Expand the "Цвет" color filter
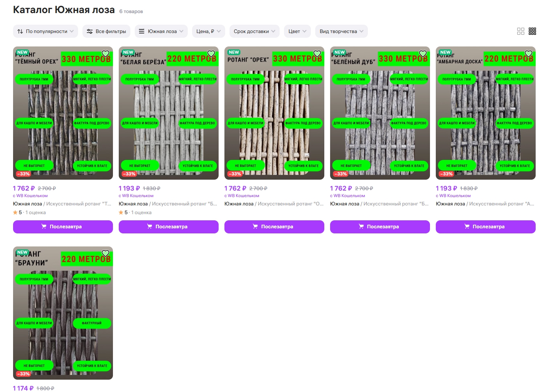Screen dimensions: 548x392 click(x=297, y=31)
